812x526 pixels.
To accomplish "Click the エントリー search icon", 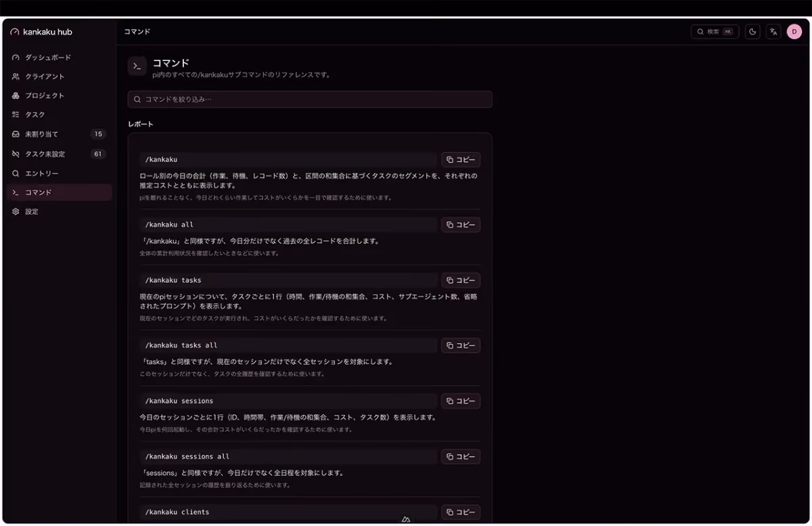I will click(x=16, y=173).
